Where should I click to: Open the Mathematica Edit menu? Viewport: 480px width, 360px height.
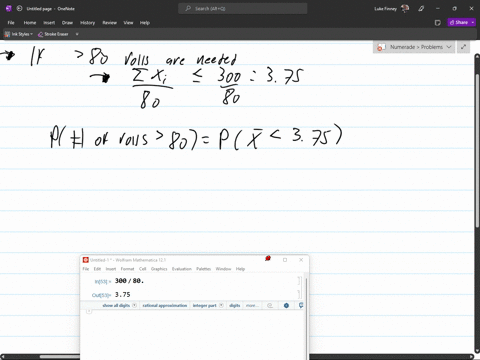[x=97, y=269]
